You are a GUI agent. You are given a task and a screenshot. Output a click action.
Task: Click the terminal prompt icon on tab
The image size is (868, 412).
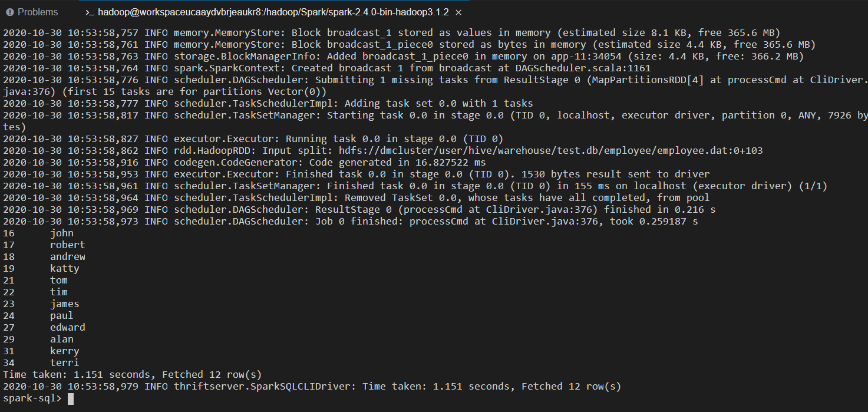[x=90, y=12]
